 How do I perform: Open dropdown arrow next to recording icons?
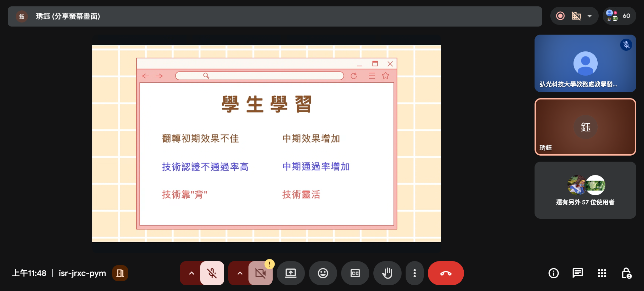(590, 16)
